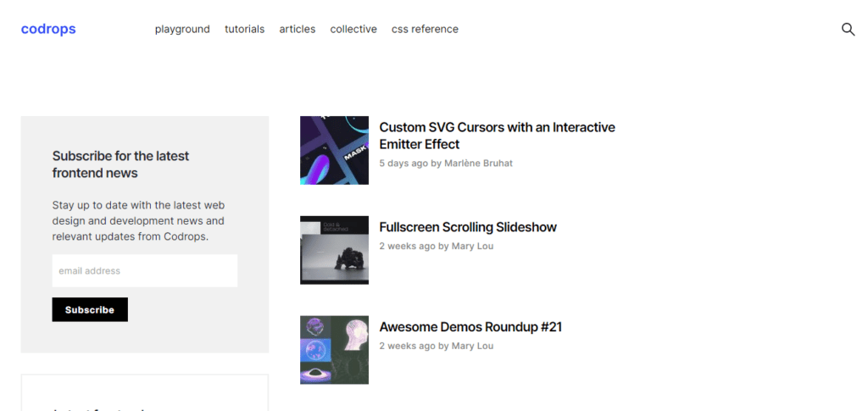Image resolution: width=868 pixels, height=411 pixels.
Task: Open Awesome Demos Roundup #21 thumbnail
Action: point(334,350)
